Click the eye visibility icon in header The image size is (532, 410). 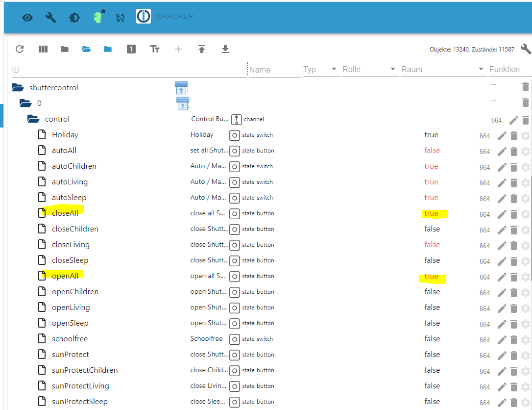point(27,18)
